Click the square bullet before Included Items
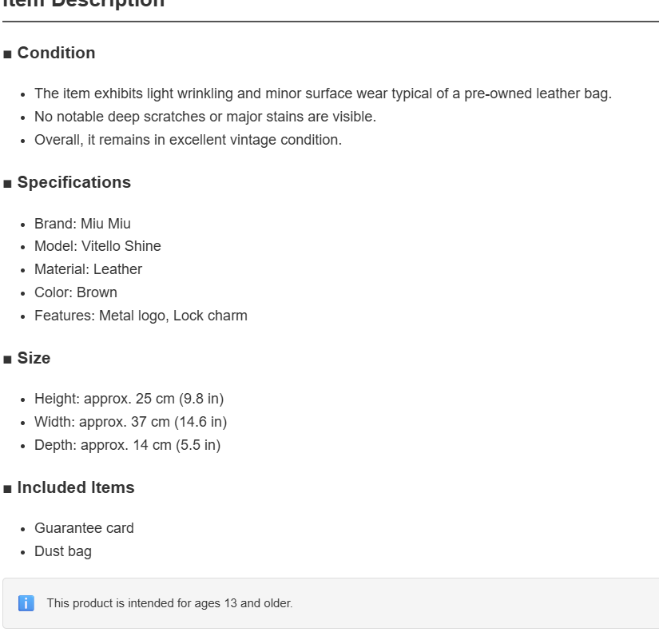 7,489
